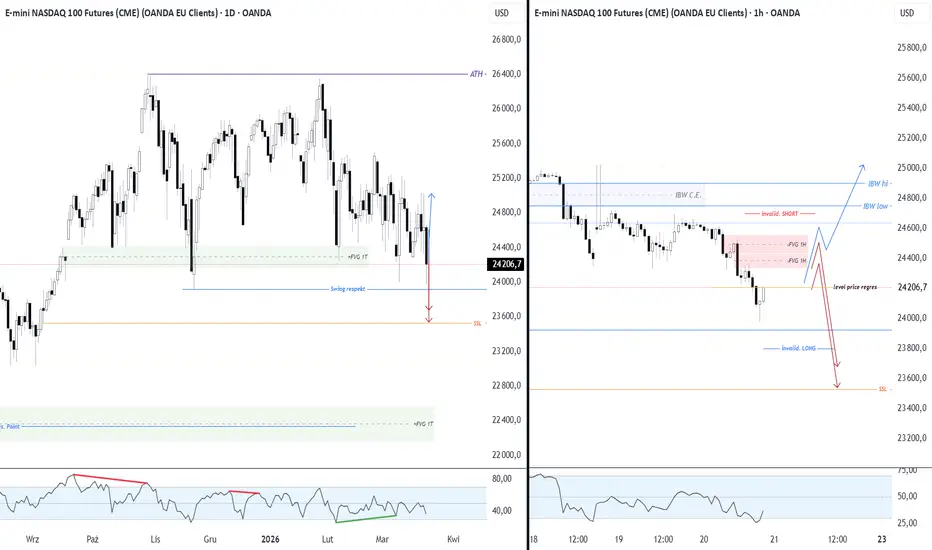This screenshot has width=932, height=550.
Task: Click the 25800,0 price level on the 1h axis
Action: tap(911, 48)
